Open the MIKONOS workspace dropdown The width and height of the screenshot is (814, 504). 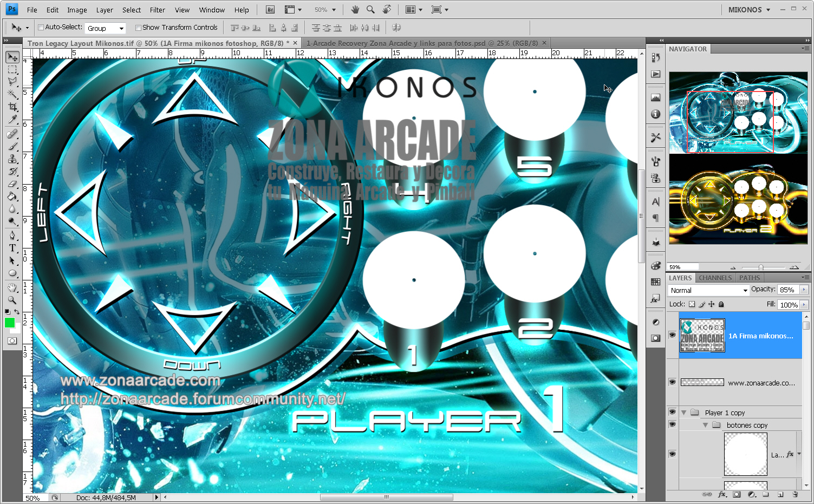(749, 10)
